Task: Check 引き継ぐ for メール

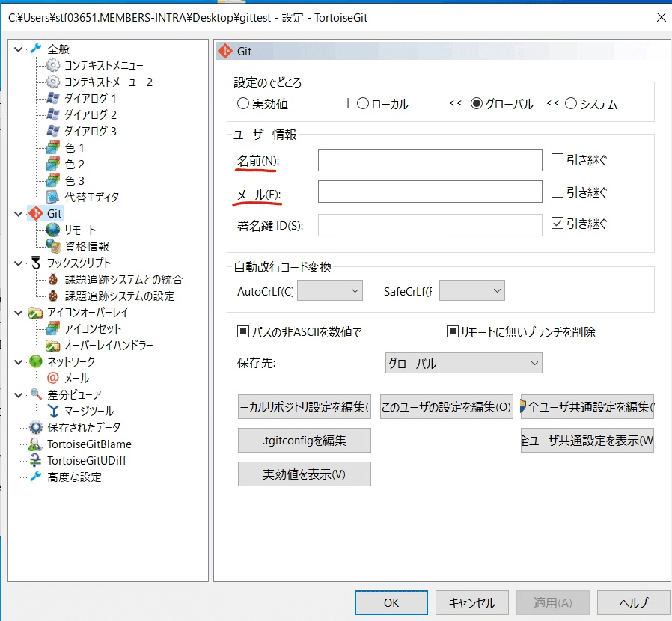Action: (558, 191)
